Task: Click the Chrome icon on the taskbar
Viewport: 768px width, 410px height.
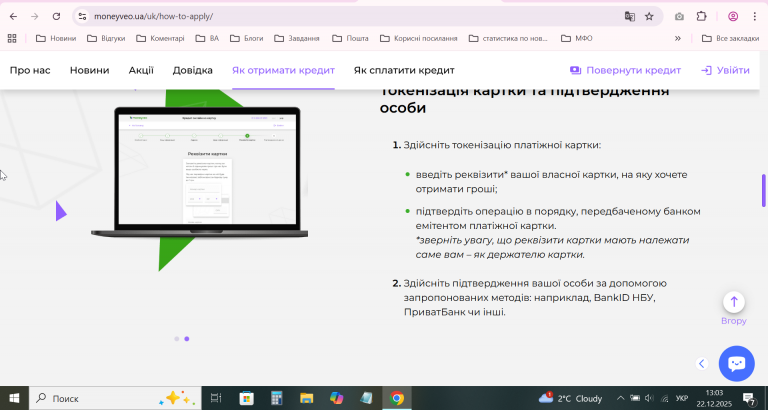Action: (x=397, y=398)
